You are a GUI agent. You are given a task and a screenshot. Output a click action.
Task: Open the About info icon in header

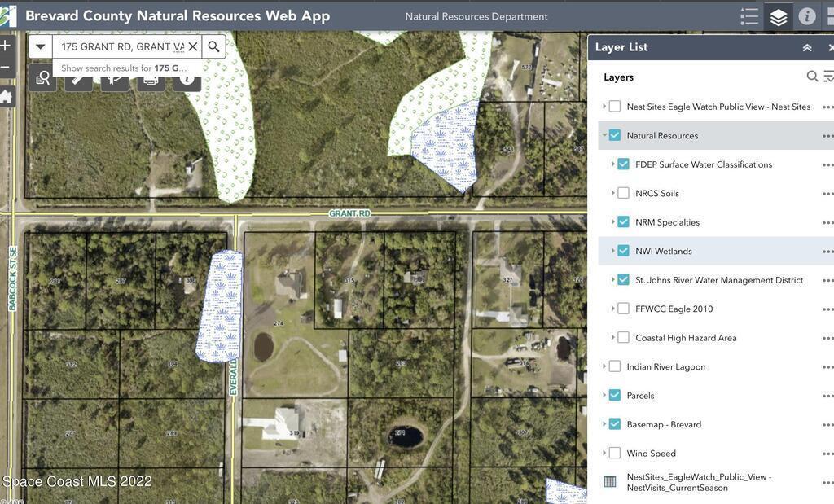807,16
